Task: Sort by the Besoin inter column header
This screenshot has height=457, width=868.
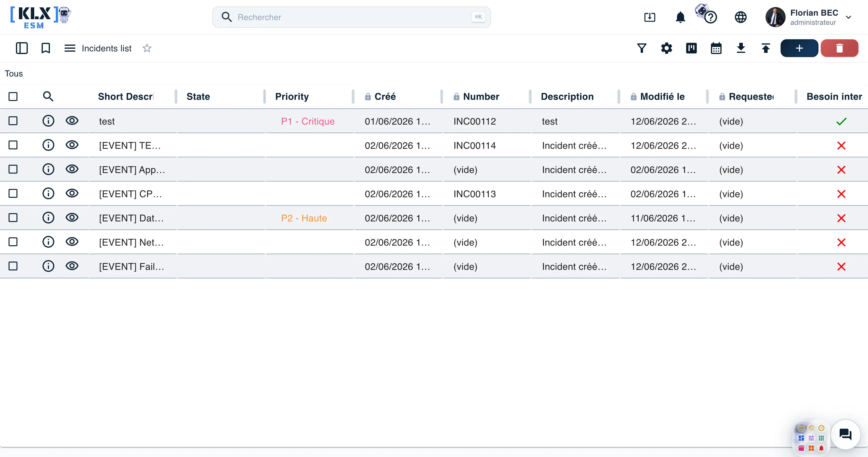Action: (x=834, y=96)
